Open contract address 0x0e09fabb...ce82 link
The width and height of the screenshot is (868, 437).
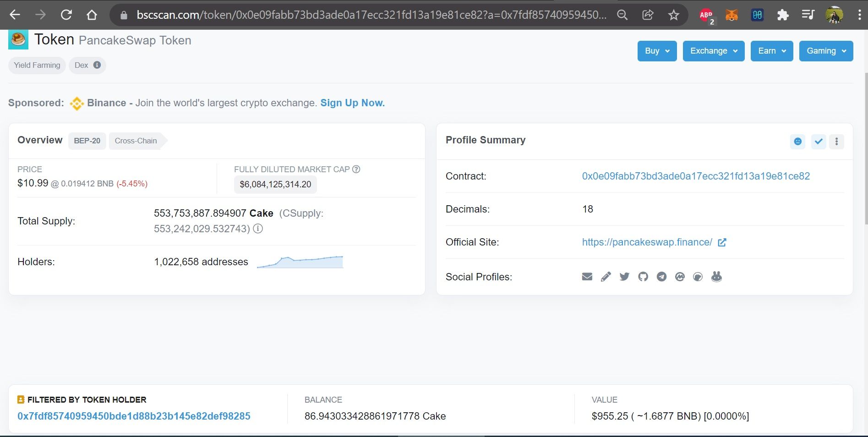coord(696,176)
